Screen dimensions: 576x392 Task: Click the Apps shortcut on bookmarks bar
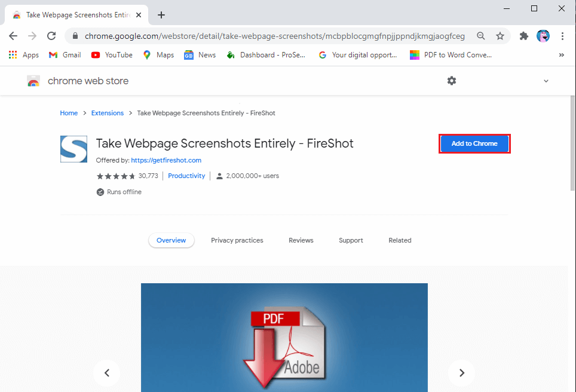pyautogui.click(x=13, y=54)
